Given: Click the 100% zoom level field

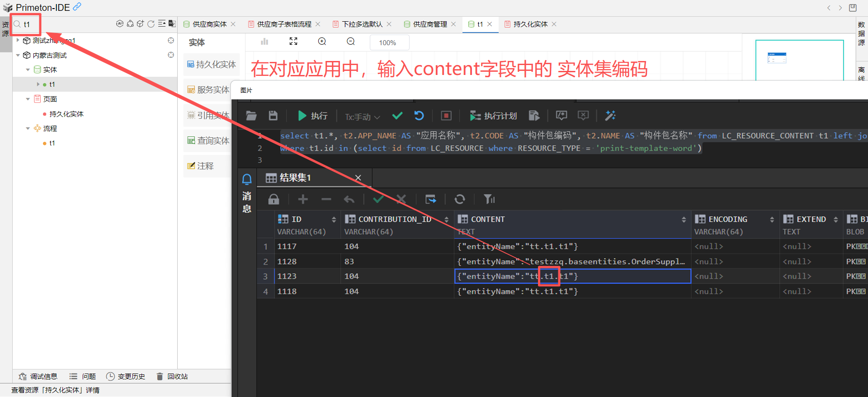Looking at the screenshot, I should click(389, 42).
